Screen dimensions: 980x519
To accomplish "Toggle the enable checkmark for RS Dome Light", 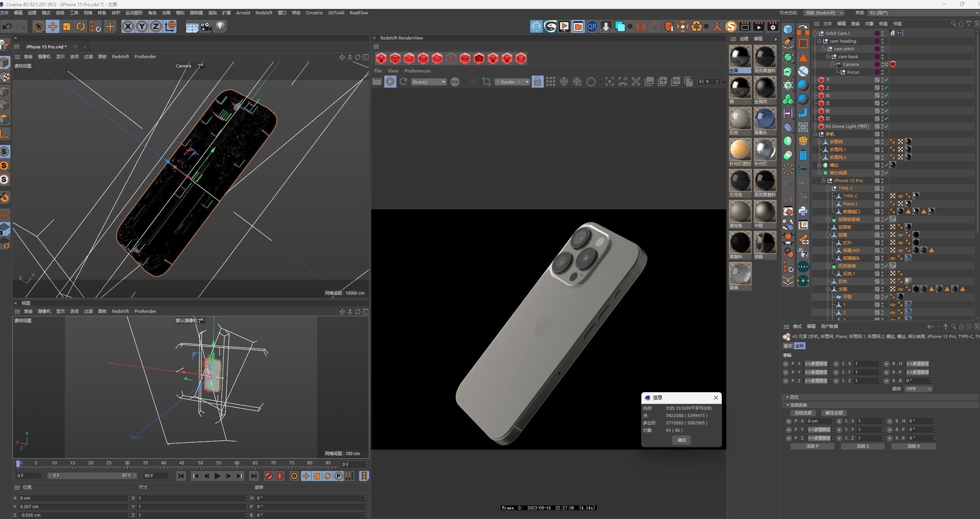I will click(x=886, y=126).
